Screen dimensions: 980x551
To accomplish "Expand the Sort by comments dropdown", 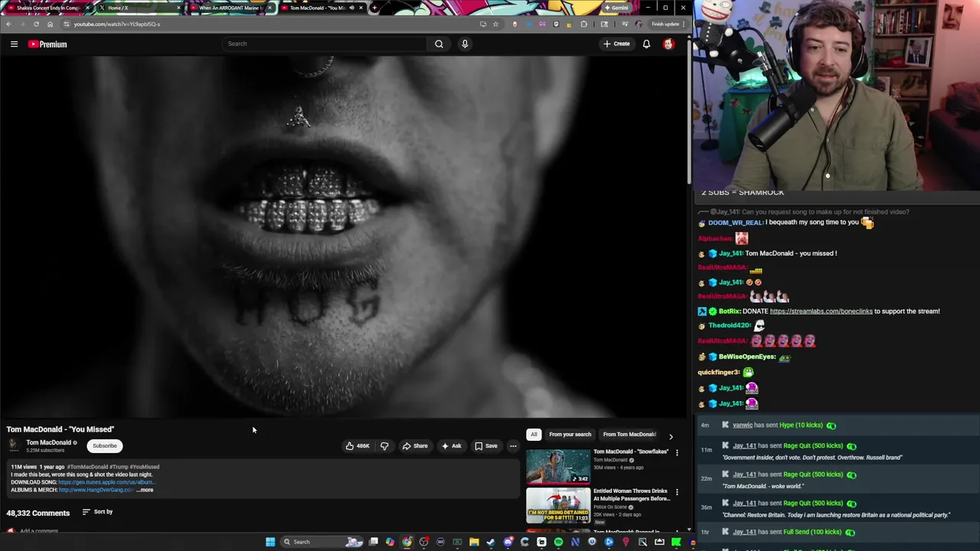I will [x=97, y=512].
